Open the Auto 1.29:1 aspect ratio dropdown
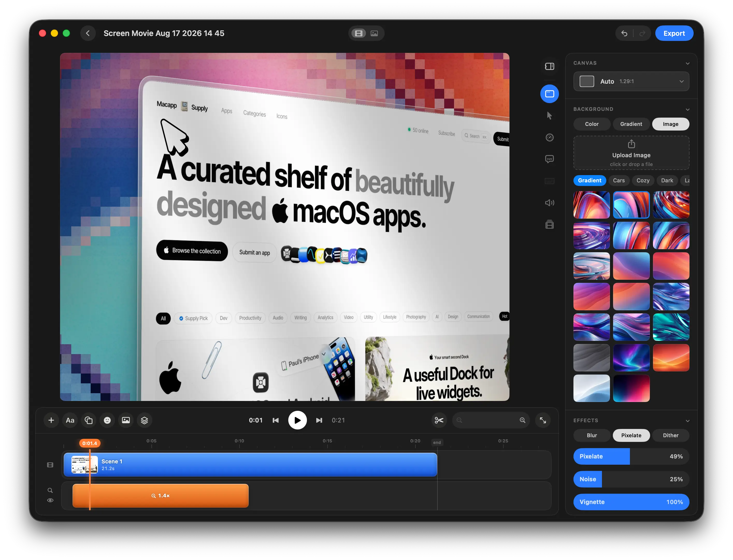Screen dimensions: 733x560 coord(631,81)
